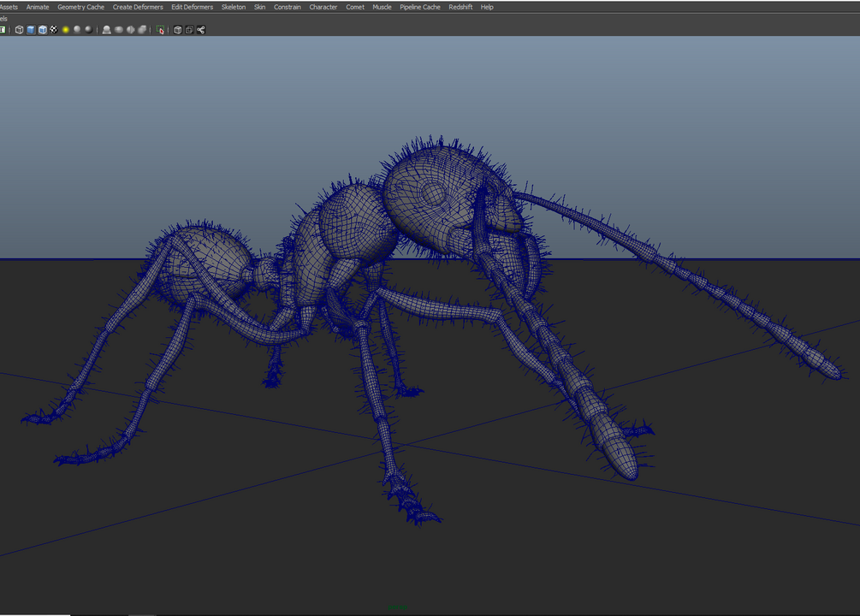Image resolution: width=860 pixels, height=616 pixels.
Task: Open the Skin menu
Action: [260, 7]
